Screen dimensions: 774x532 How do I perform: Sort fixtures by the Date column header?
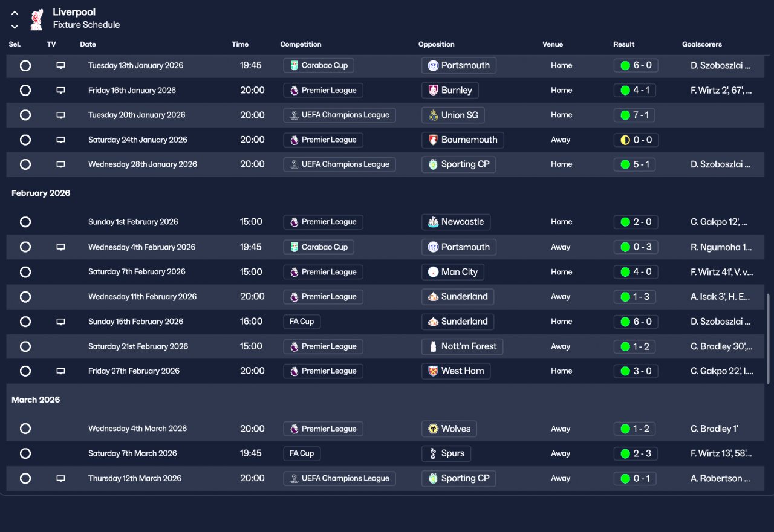pyautogui.click(x=88, y=44)
